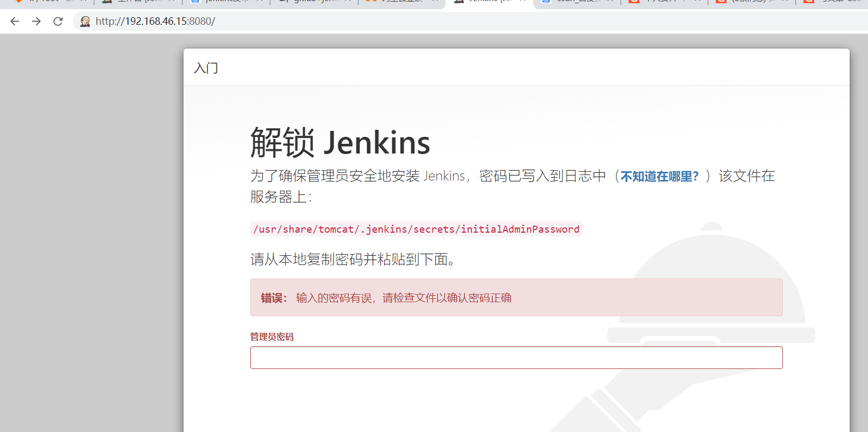Click the 管理员密码 field label
The width and height of the screenshot is (868, 432).
[x=272, y=337]
